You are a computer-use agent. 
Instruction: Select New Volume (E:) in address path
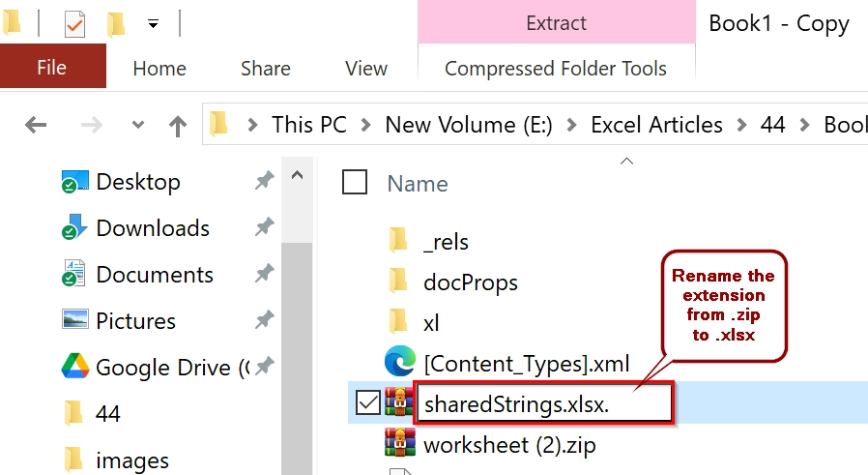click(469, 125)
